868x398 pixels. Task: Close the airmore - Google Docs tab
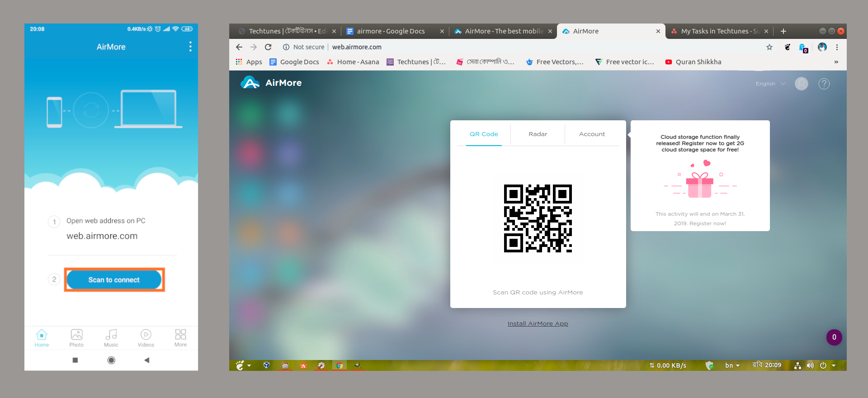point(442,31)
